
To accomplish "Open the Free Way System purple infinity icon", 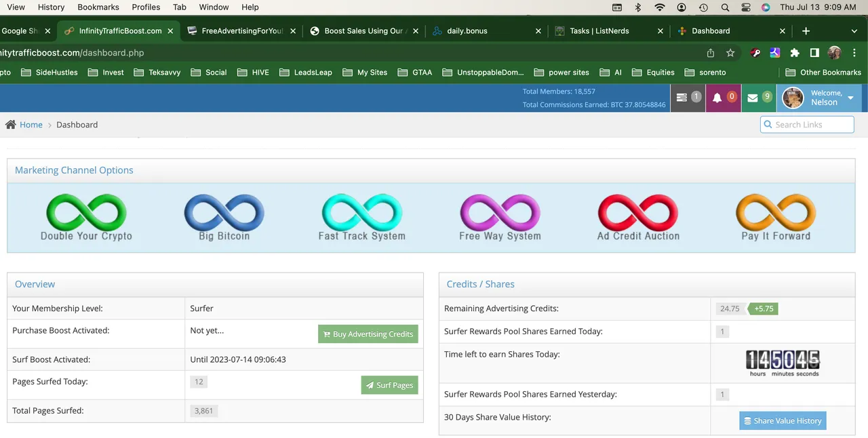I will [500, 217].
